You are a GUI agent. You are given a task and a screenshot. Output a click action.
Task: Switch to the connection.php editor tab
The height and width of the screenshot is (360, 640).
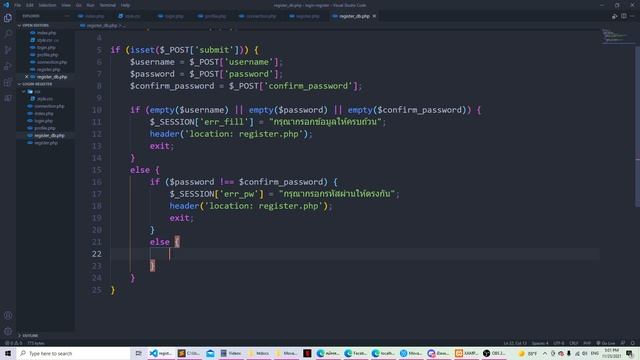pyautogui.click(x=260, y=16)
